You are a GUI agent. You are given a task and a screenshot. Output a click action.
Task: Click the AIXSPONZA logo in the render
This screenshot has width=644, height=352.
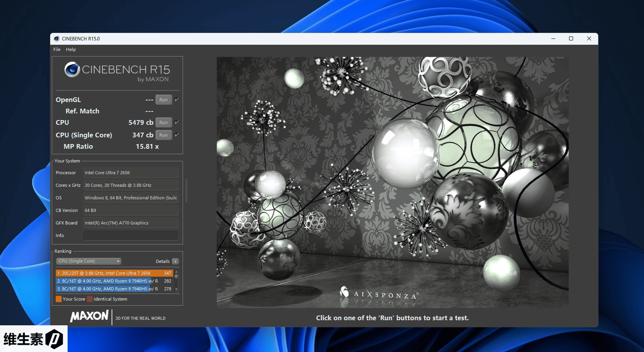(x=379, y=294)
